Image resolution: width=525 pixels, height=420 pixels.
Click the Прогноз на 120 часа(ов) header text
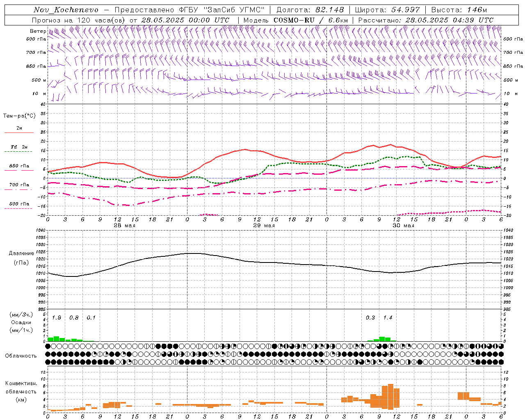click(79, 20)
